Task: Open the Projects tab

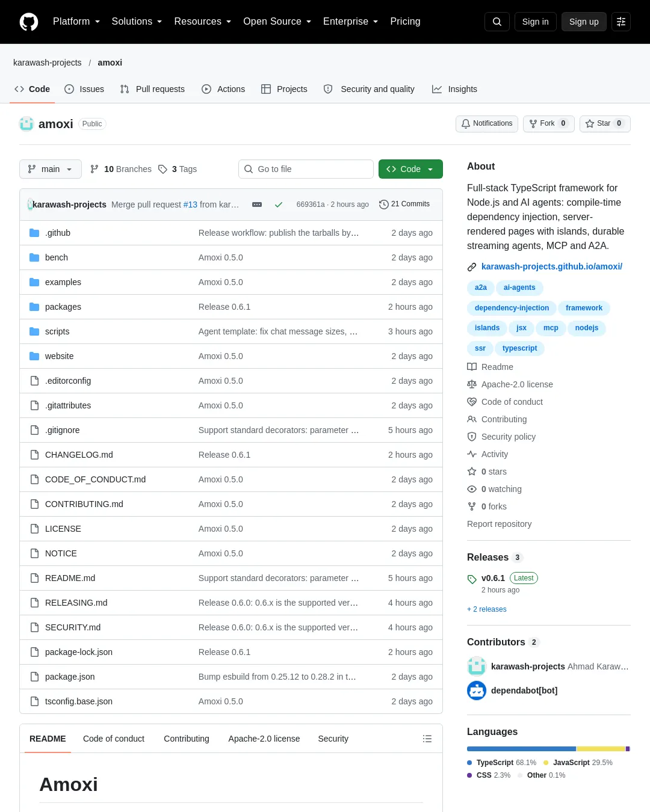Action: point(284,89)
